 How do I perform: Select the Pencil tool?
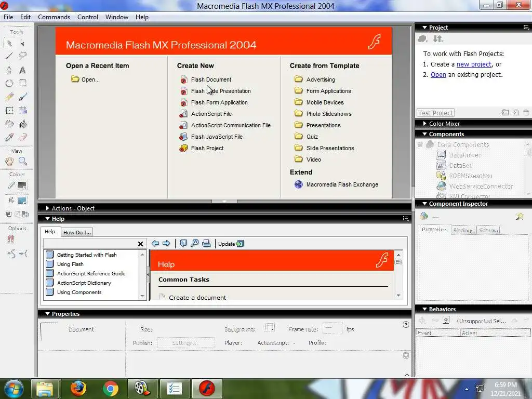9,97
